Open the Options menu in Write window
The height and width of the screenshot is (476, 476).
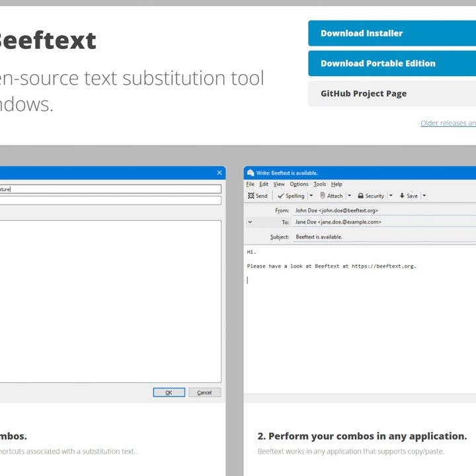[x=299, y=184]
